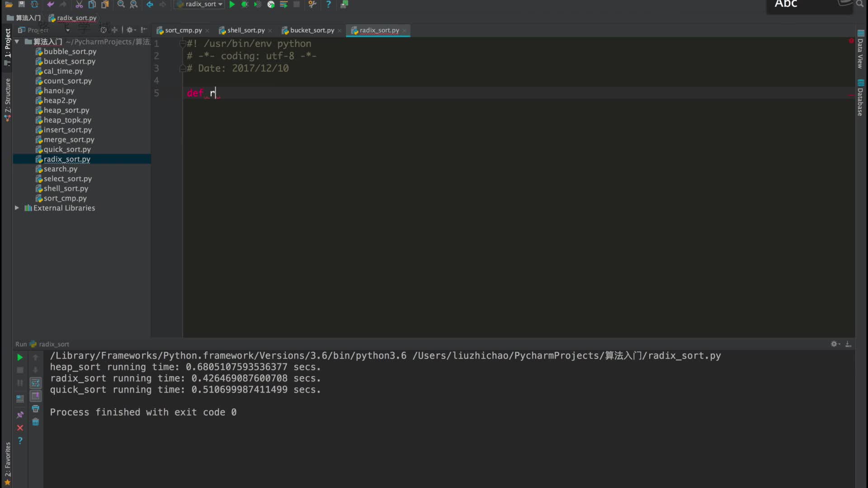Toggle the Z: Structure tool window button
This screenshot has height=488, width=868.
[x=7, y=99]
